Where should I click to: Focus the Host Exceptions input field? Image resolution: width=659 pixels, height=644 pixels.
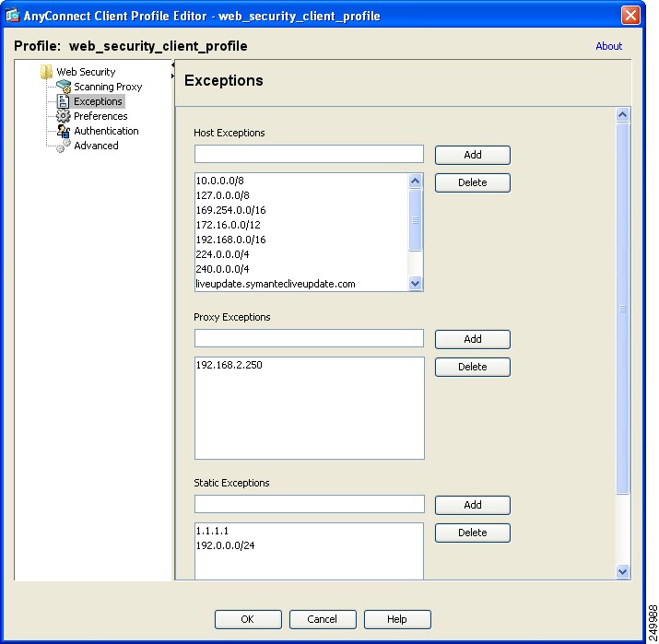[309, 154]
